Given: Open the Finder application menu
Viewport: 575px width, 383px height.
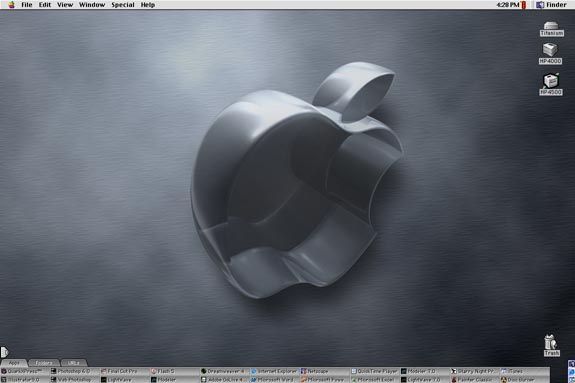Looking at the screenshot, I should [551, 5].
